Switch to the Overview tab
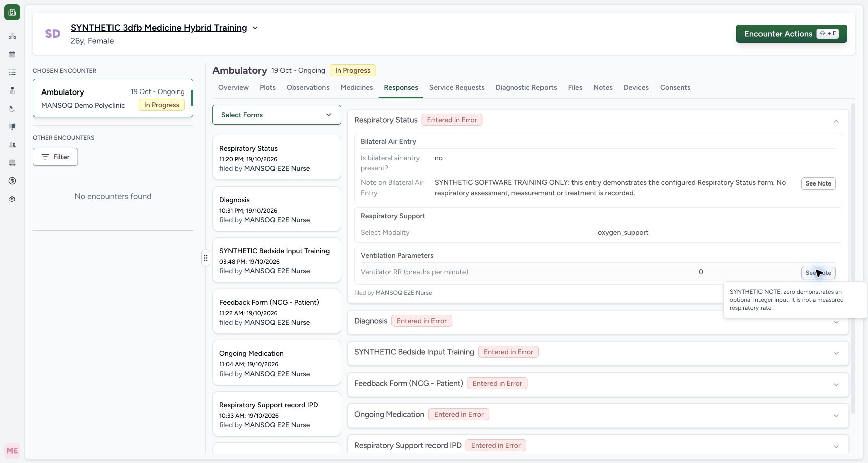 click(x=233, y=87)
